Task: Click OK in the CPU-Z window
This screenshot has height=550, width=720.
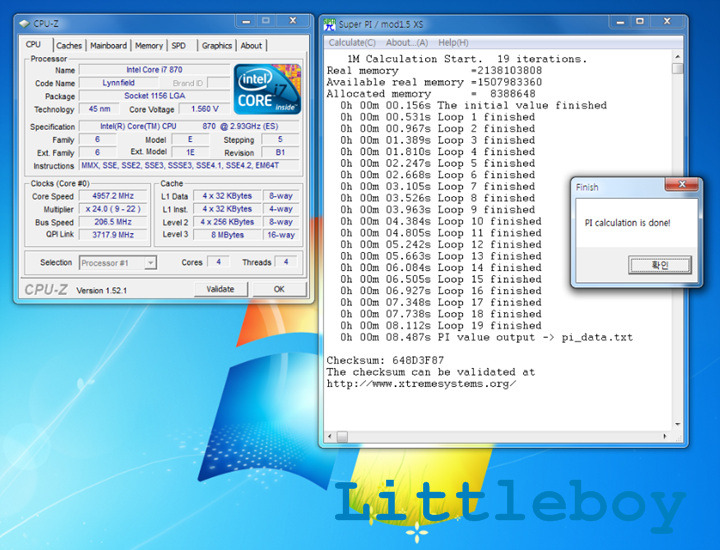Action: (279, 289)
